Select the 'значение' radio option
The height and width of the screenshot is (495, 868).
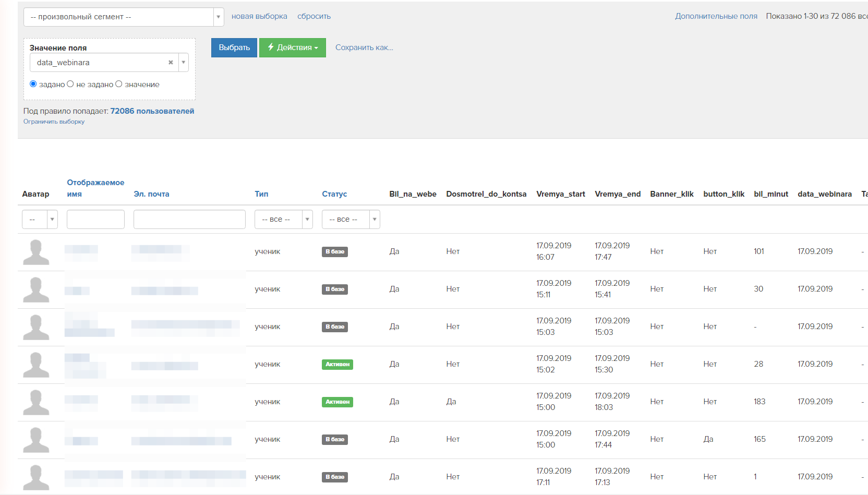click(x=119, y=84)
